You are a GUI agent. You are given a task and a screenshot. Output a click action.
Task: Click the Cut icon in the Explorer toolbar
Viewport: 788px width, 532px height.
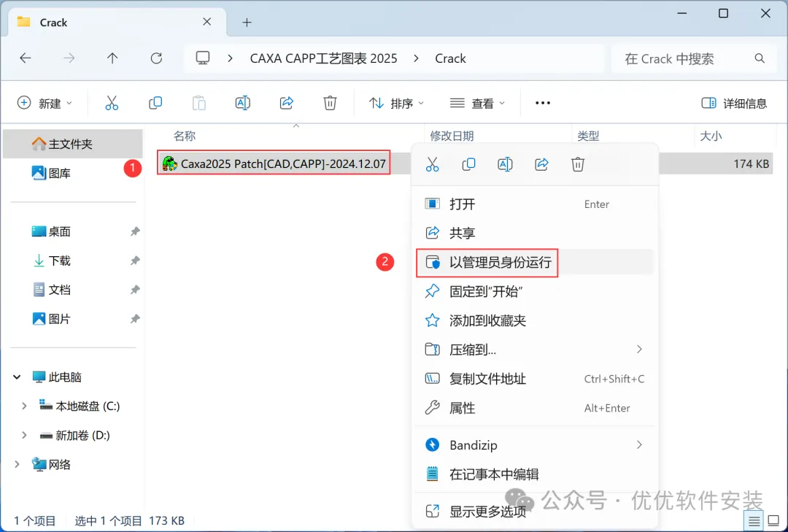pos(112,103)
